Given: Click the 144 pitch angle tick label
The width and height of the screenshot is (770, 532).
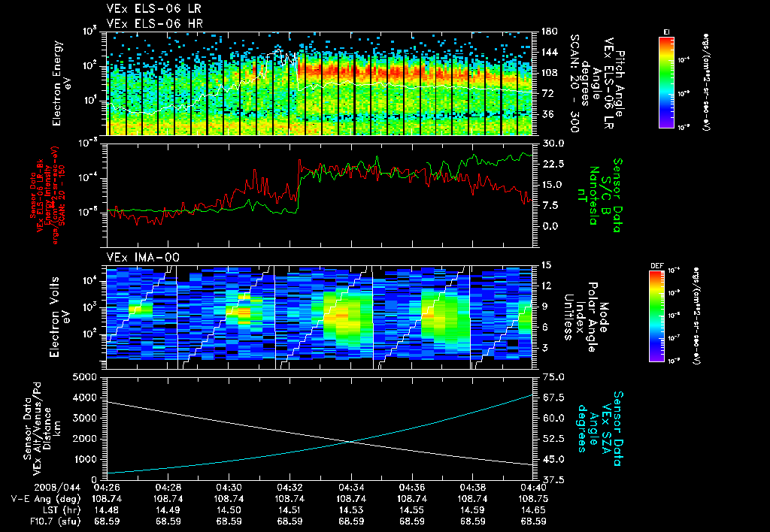Looking at the screenshot, I should point(549,52).
